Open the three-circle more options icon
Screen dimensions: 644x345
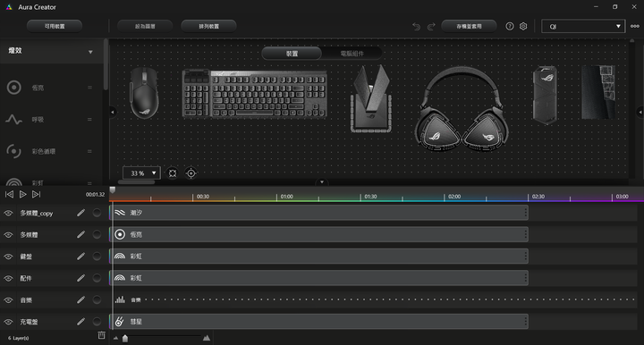(x=635, y=26)
